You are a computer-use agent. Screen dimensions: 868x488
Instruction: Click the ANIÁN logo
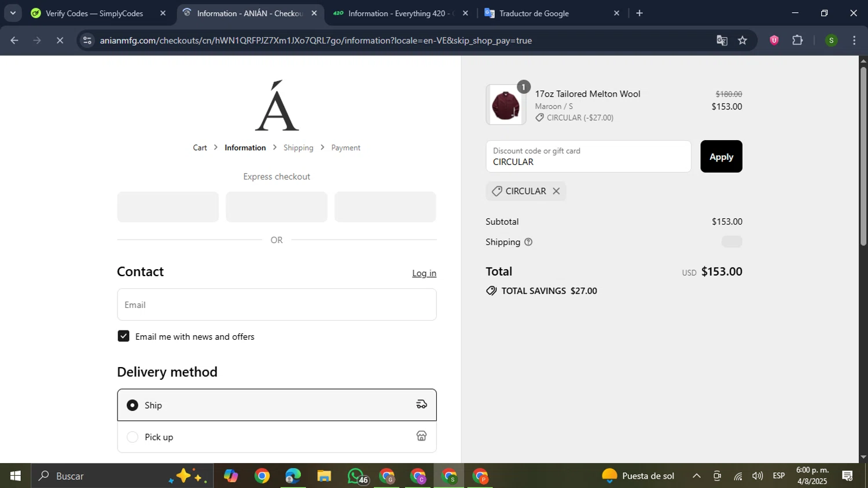[277, 105]
